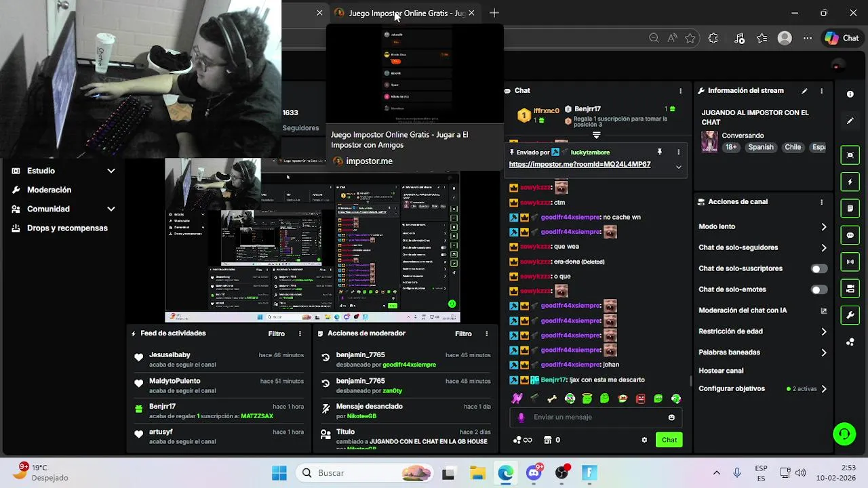Edit stream information with pencil icon in panel header
Screen dimensions: 868x488
[x=804, y=91]
